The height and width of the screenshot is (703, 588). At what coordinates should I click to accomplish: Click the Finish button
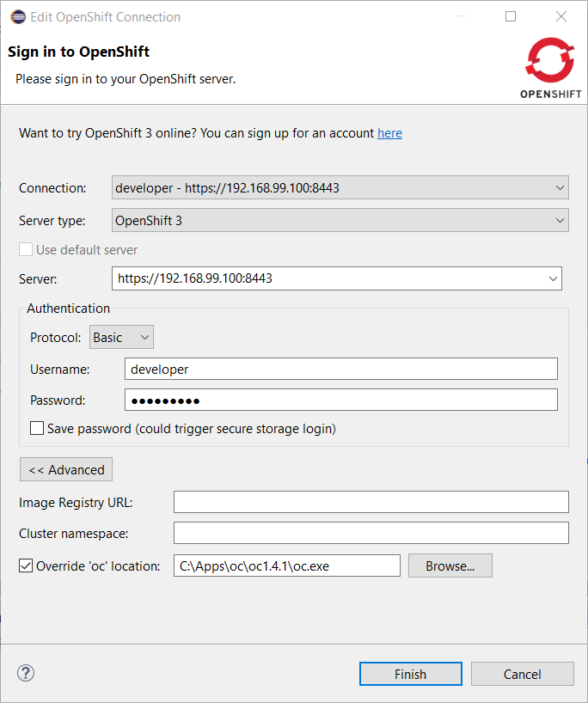[410, 674]
